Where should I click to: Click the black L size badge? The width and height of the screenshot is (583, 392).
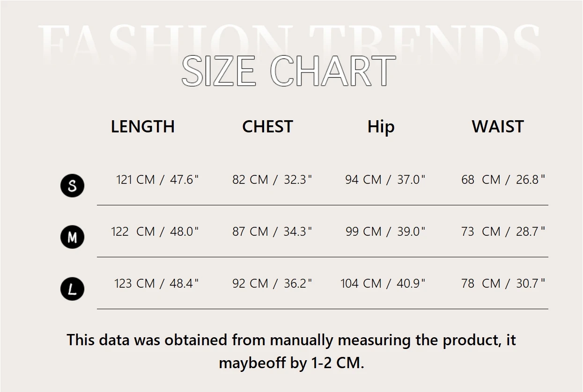point(72,289)
